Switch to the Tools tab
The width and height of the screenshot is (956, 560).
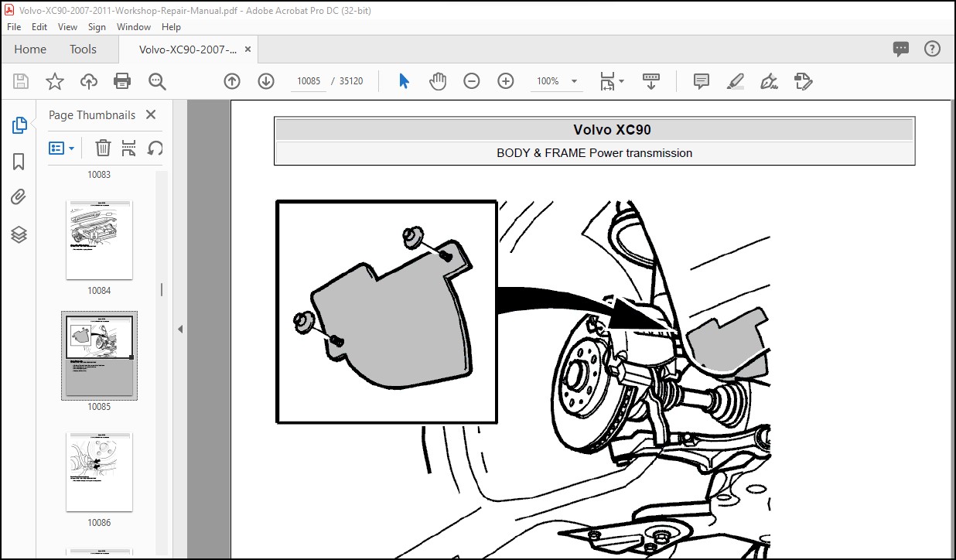(x=84, y=49)
